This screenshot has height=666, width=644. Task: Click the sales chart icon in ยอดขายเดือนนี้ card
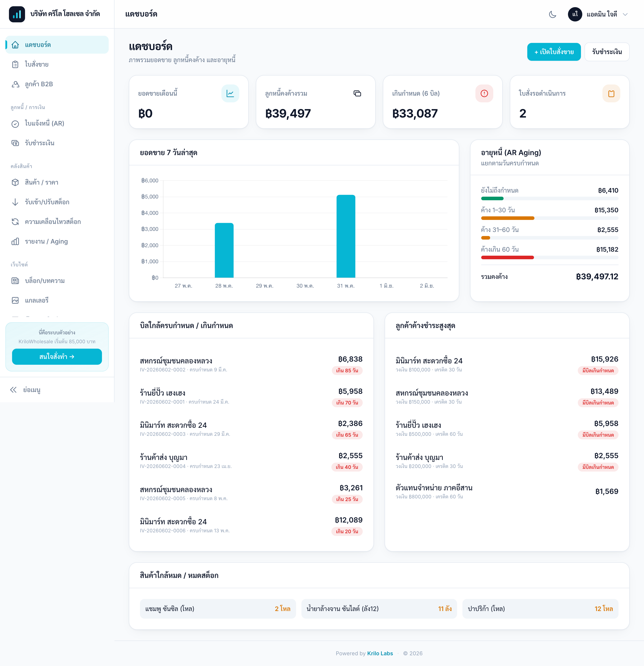tap(230, 93)
